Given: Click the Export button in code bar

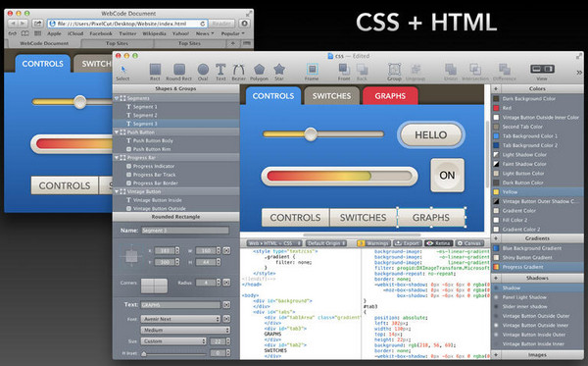Looking at the screenshot, I should (x=408, y=243).
